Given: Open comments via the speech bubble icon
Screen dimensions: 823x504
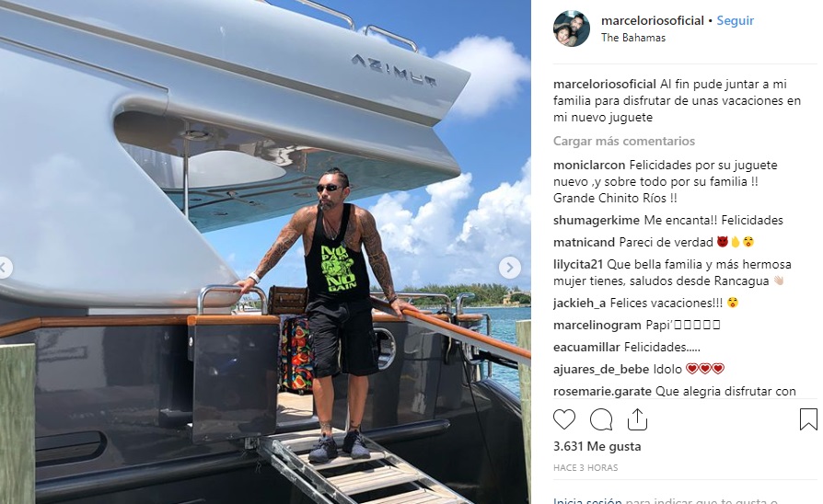Looking at the screenshot, I should click(601, 419).
